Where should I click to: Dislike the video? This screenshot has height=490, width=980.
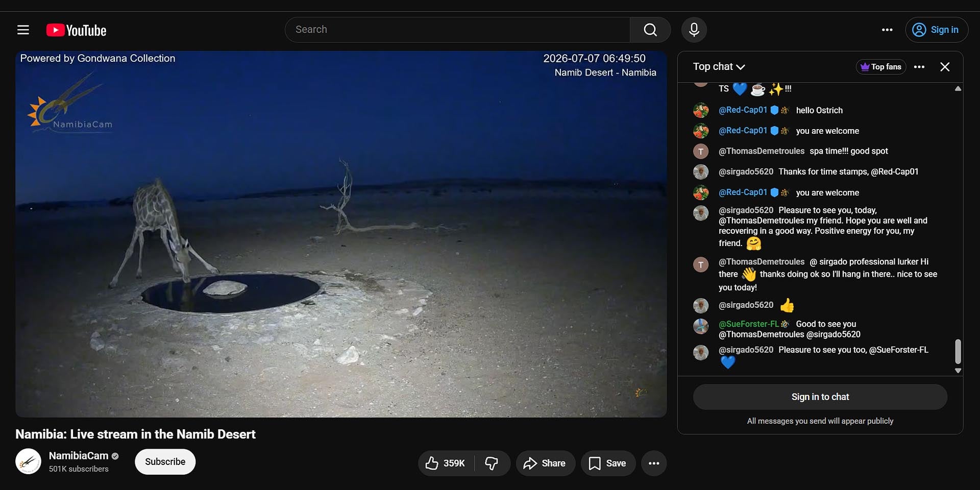tap(492, 463)
